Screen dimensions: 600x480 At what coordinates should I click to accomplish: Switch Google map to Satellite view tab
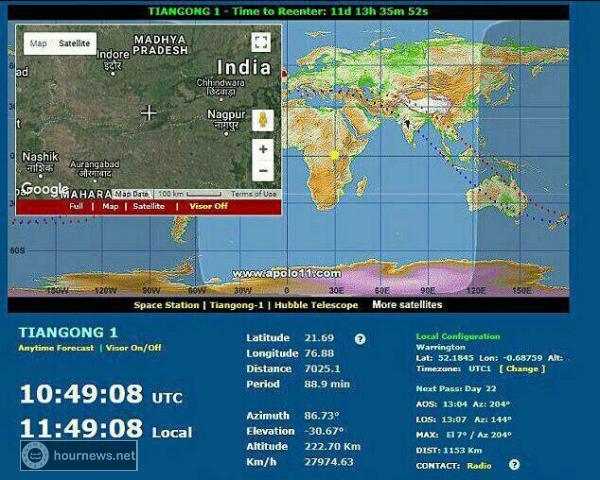pyautogui.click(x=75, y=43)
